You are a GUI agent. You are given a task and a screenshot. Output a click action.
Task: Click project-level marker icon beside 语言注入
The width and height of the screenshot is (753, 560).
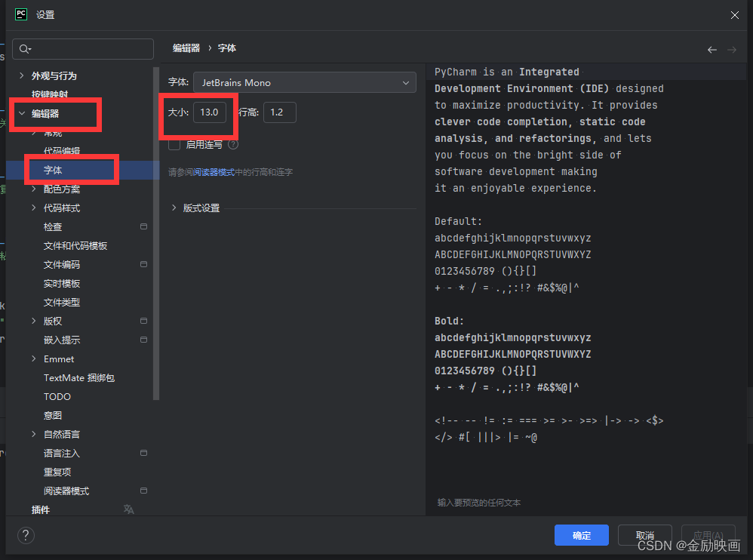tap(143, 453)
